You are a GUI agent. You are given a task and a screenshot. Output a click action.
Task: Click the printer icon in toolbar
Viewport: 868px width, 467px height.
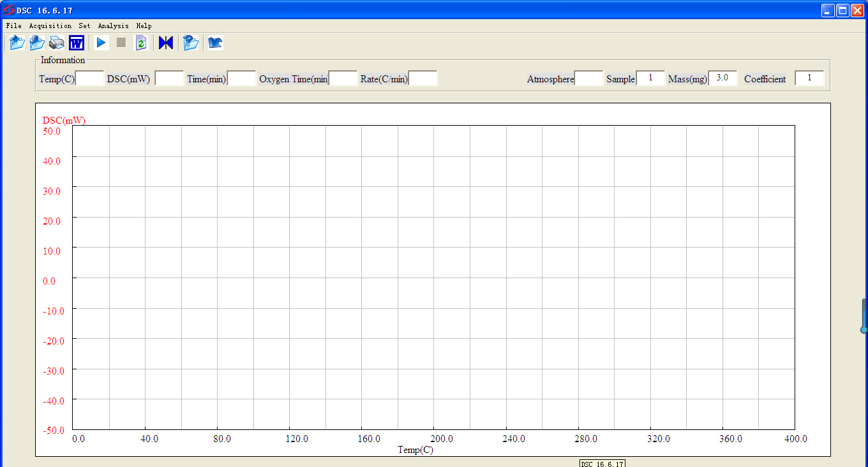coord(57,43)
